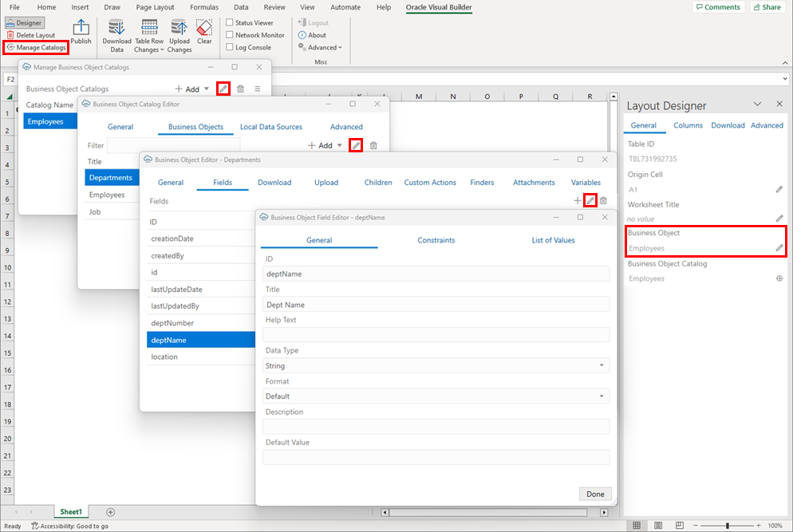Open the Format dropdown showing Default

pyautogui.click(x=436, y=396)
